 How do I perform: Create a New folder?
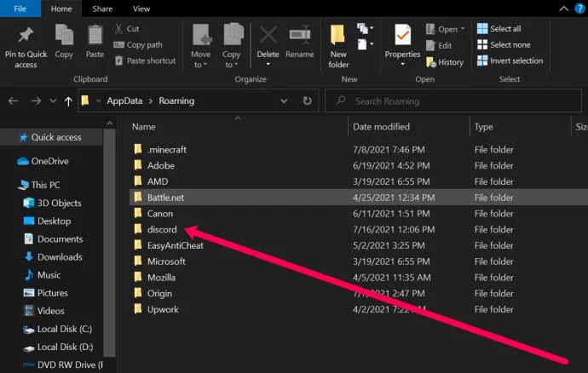pyautogui.click(x=338, y=45)
